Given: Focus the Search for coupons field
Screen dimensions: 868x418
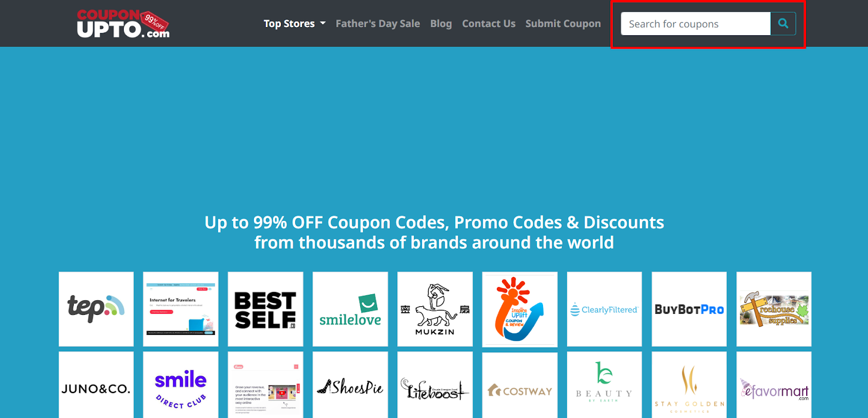Looking at the screenshot, I should coord(695,23).
